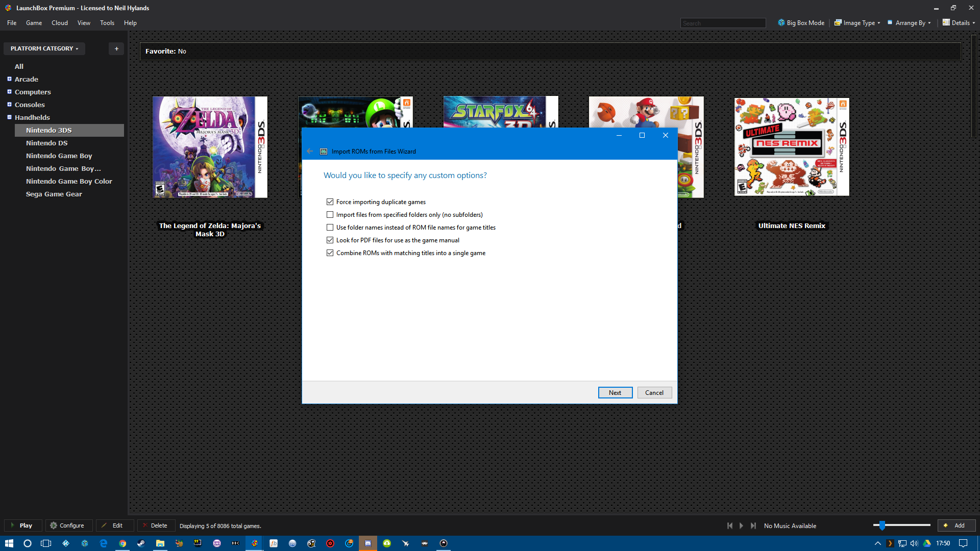Open the Details dropdown
The width and height of the screenshot is (980, 551).
click(x=959, y=22)
